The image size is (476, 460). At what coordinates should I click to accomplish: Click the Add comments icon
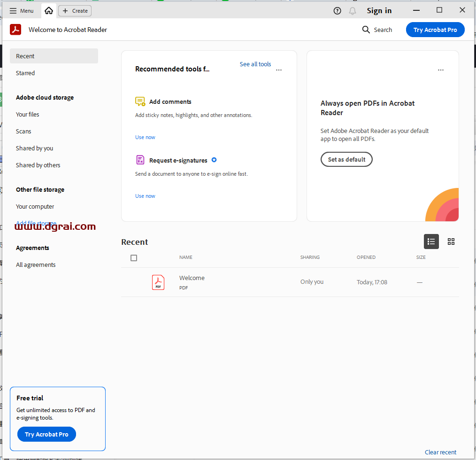point(140,101)
